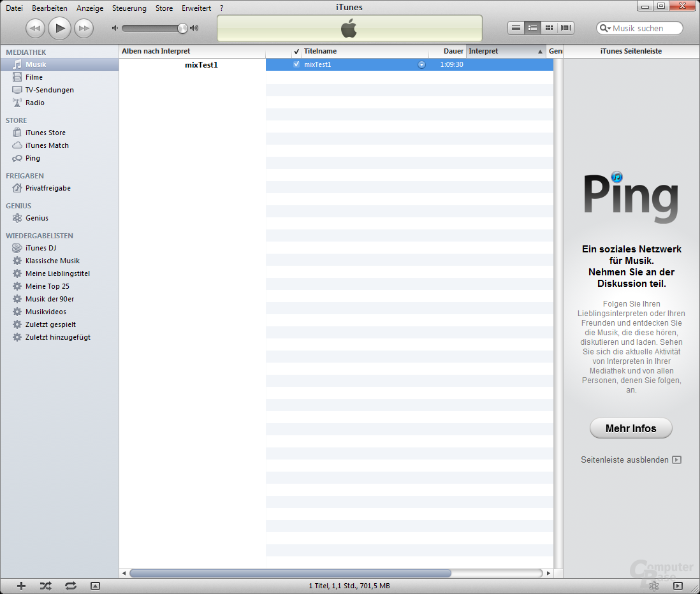This screenshot has width=700, height=594.
Task: Click the Gen column header
Action: (555, 52)
